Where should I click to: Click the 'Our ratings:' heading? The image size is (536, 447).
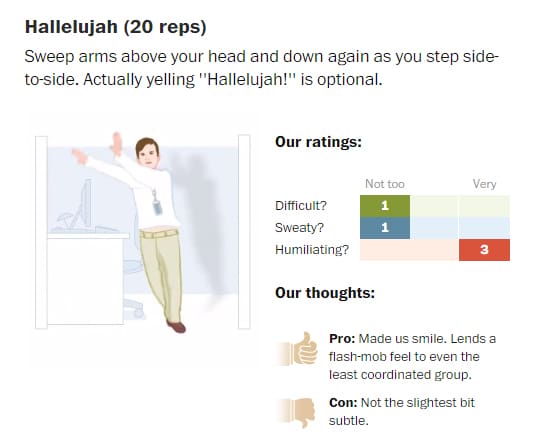click(318, 142)
